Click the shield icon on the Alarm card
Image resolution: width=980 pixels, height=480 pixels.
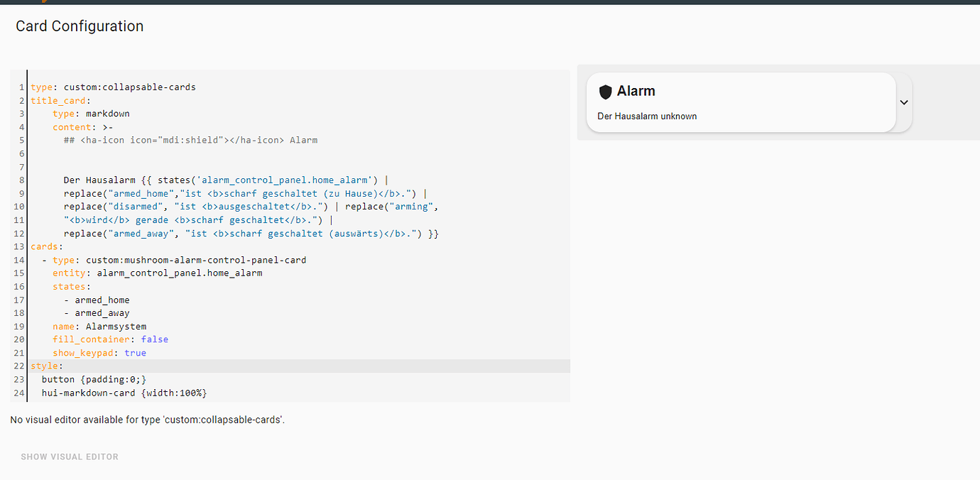tap(605, 91)
